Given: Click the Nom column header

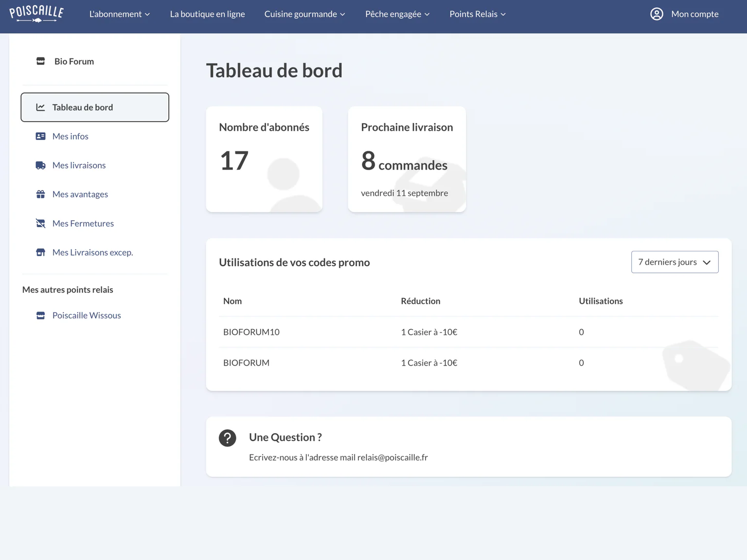Looking at the screenshot, I should [232, 301].
